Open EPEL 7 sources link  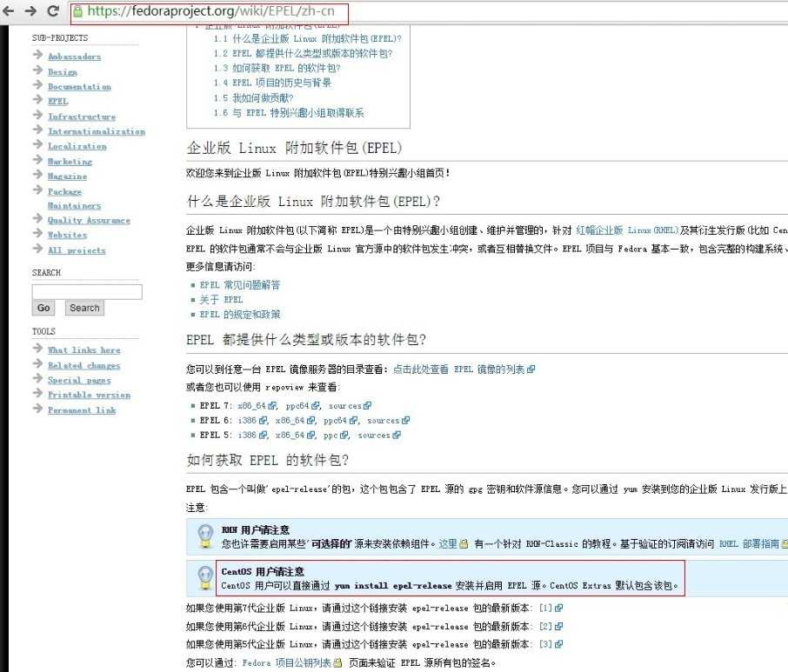tap(350, 405)
